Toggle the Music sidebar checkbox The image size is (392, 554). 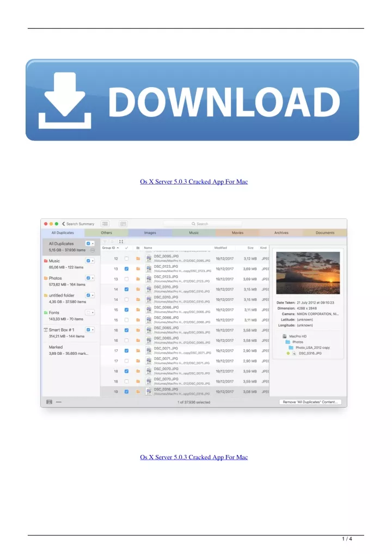(x=88, y=261)
